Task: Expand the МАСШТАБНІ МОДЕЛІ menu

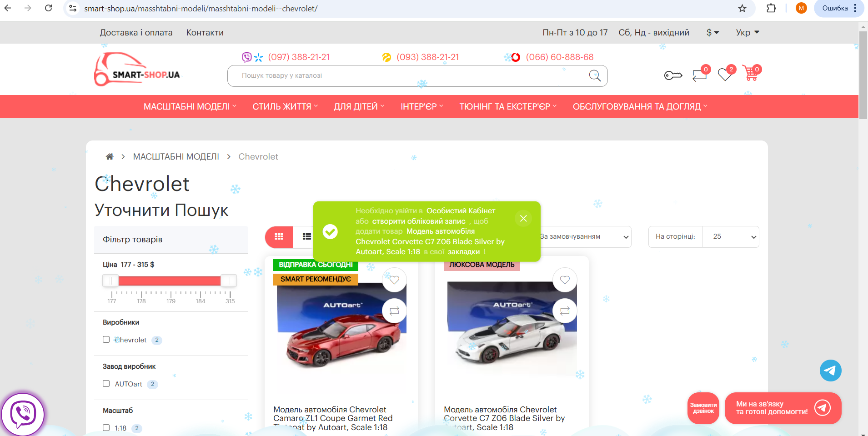Action: (190, 106)
